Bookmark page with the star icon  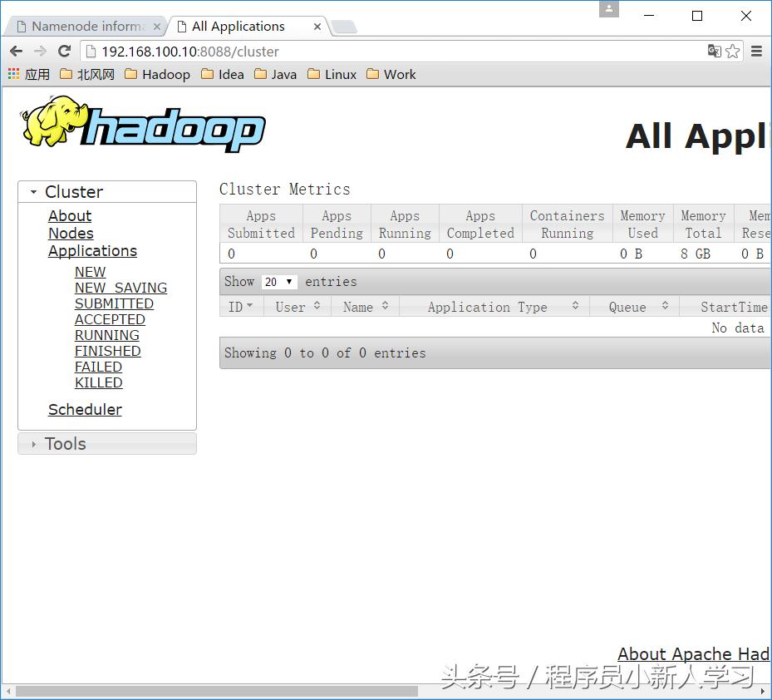(733, 52)
